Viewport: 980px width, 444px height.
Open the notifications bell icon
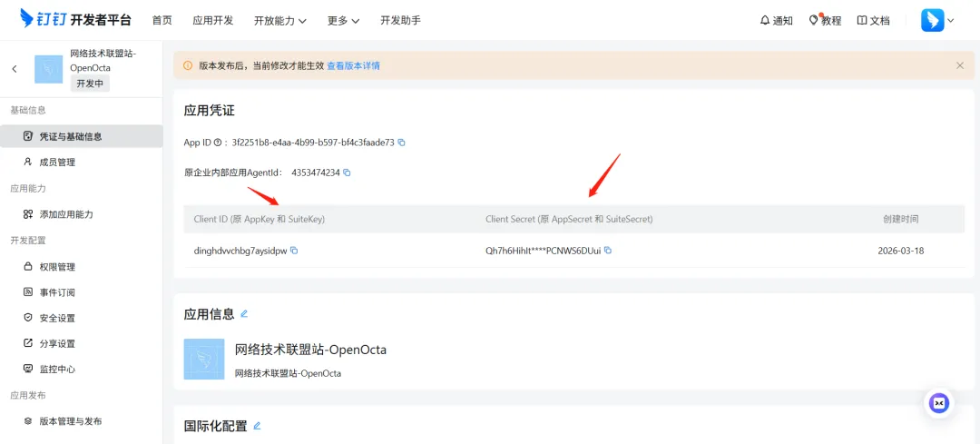pos(764,20)
